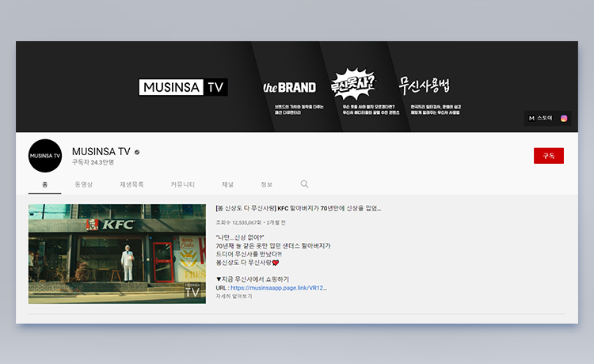Screen dimensions: 594x364
Task: Click the verified badge next to MUSINSA TV
Action: pos(137,152)
